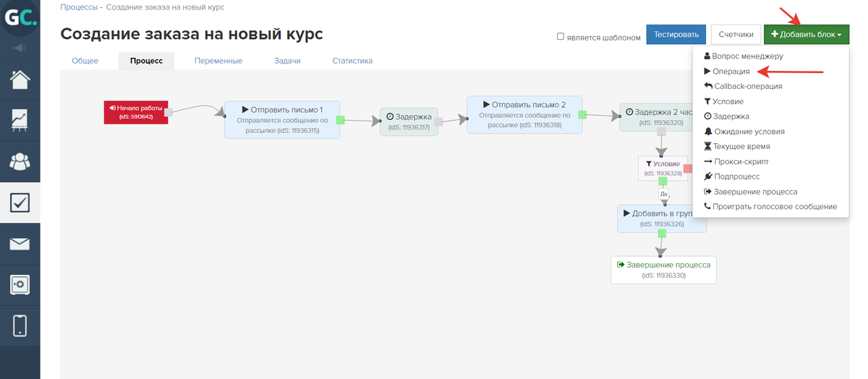This screenshot has width=868, height=379.
Task: Click red output square of Условие block
Action: pos(688,169)
